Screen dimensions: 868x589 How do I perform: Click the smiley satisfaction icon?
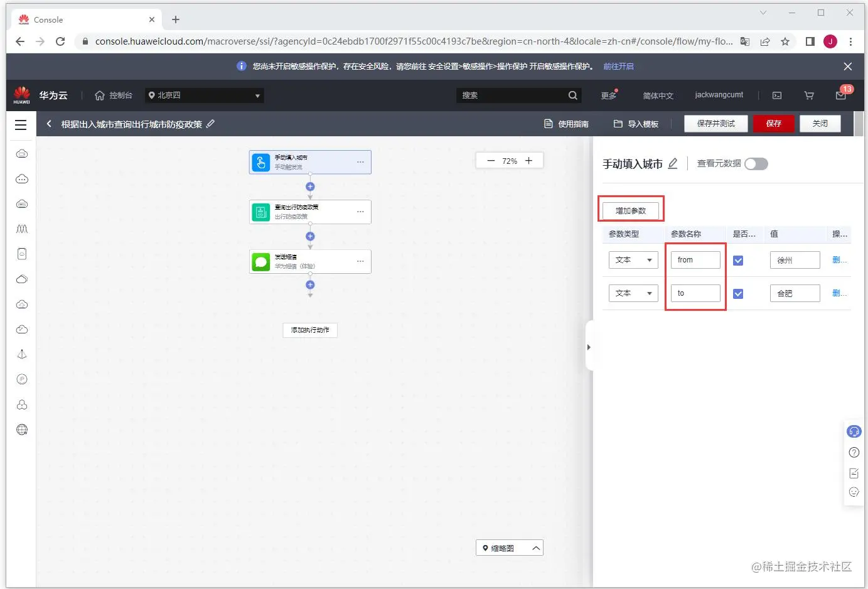click(854, 492)
